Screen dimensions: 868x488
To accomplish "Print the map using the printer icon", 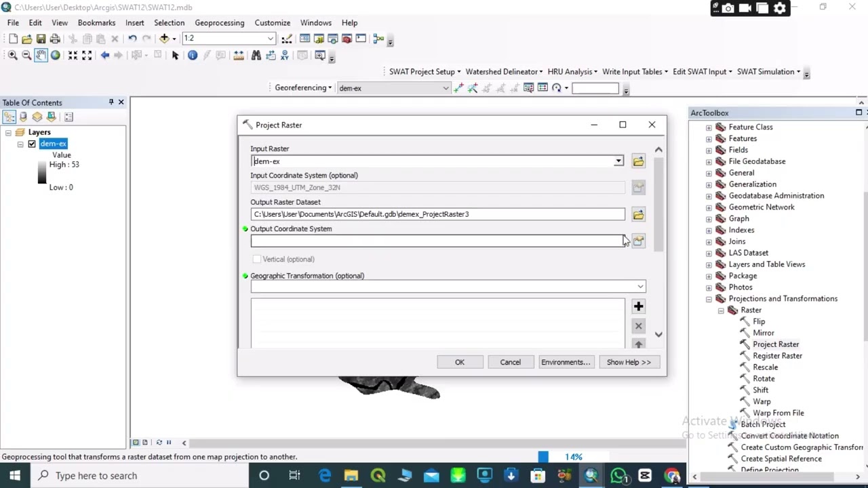I will [55, 39].
